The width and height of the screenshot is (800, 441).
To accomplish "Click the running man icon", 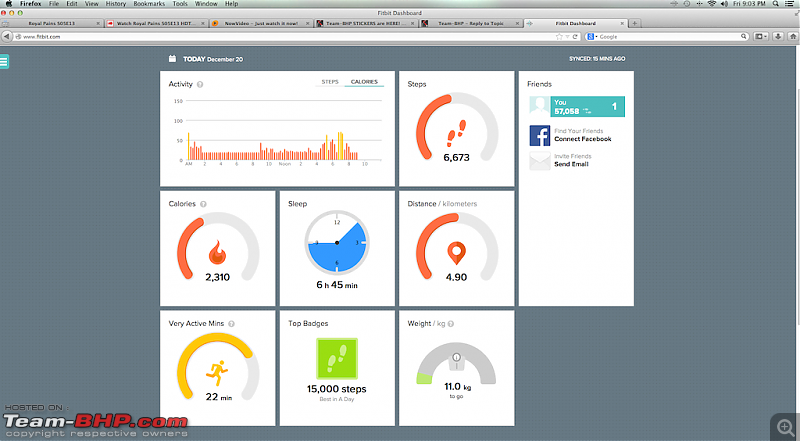I will [217, 373].
